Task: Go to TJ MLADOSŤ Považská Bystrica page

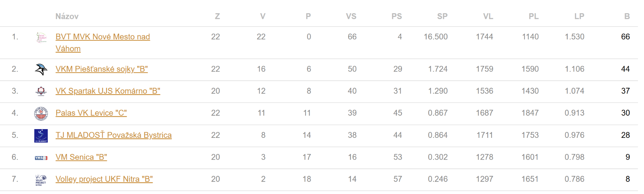Action: click(x=113, y=135)
